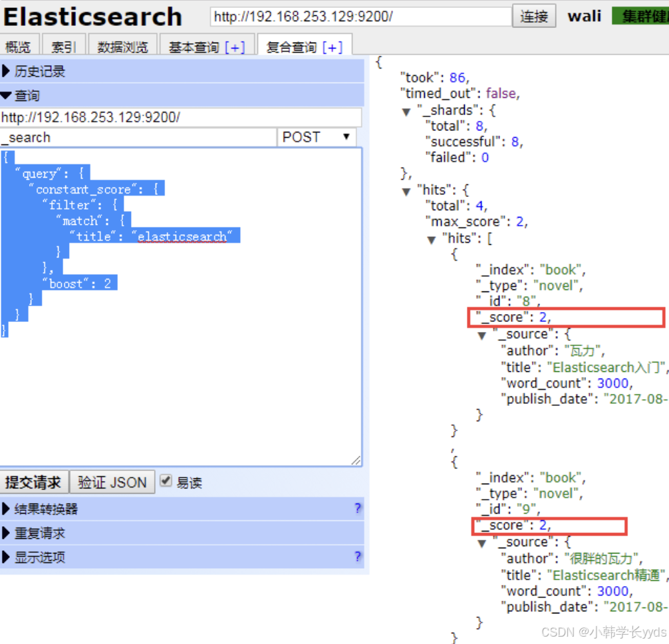
Task: Add a new 复合查询 tab with [+]
Action: [333, 47]
